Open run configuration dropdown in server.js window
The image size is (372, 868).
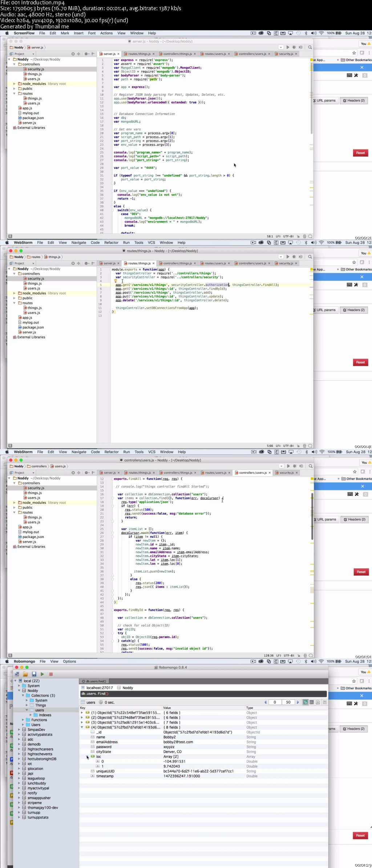click(280, 47)
